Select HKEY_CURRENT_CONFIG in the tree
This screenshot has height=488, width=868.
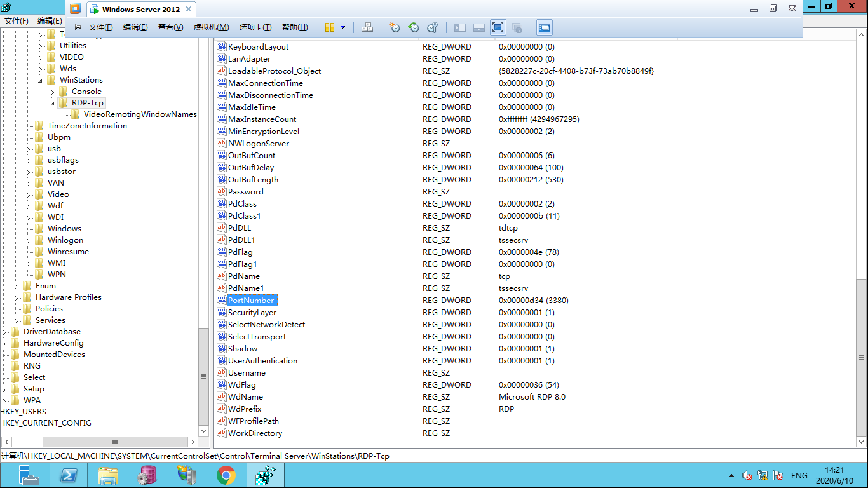[x=47, y=423]
